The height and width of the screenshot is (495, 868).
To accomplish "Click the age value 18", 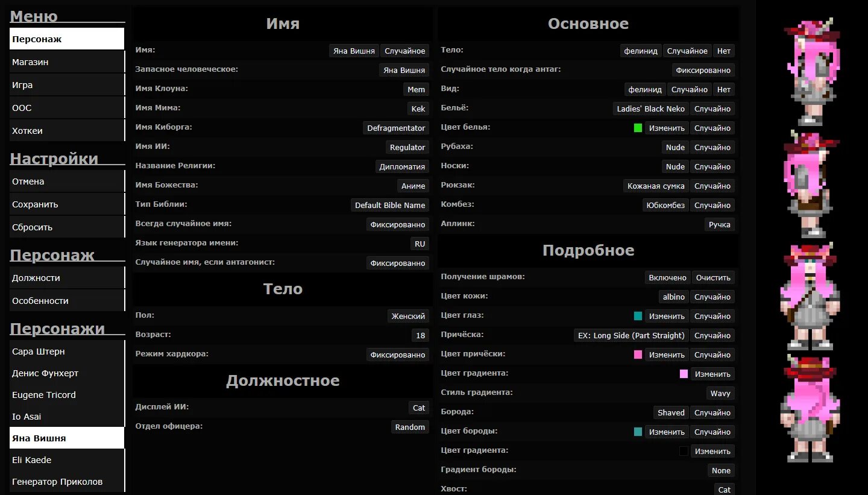I will [x=421, y=336].
